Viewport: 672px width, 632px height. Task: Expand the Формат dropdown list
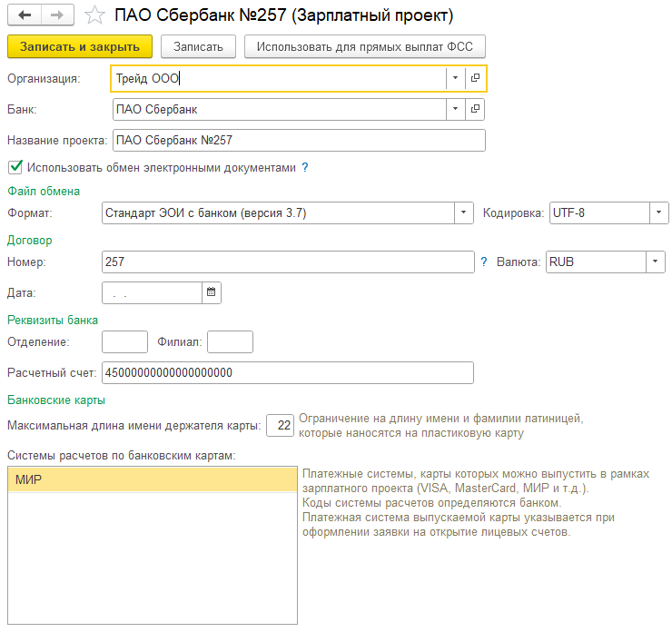tap(464, 213)
